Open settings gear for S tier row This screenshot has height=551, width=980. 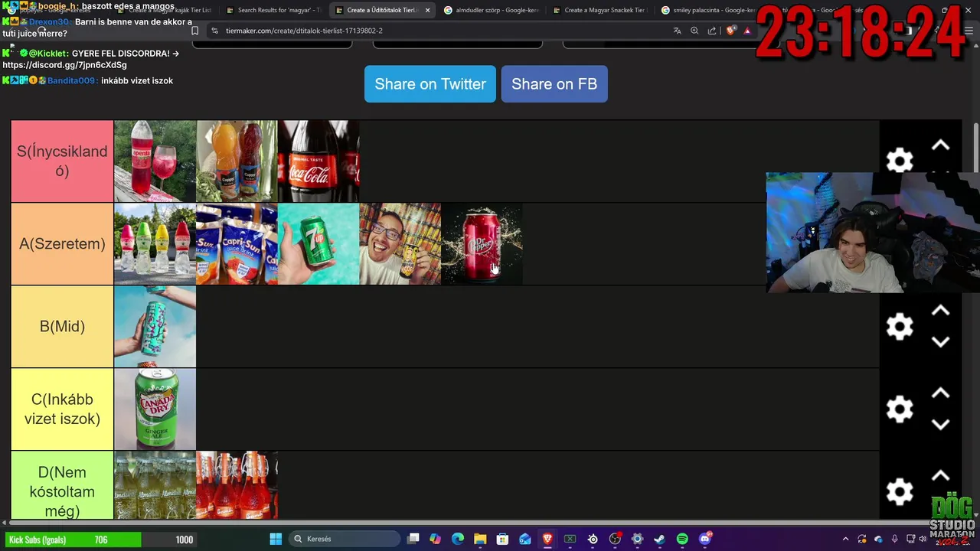tap(900, 161)
